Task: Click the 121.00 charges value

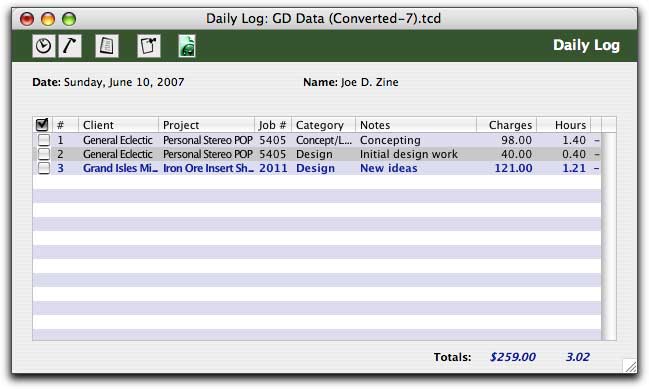Action: coord(513,168)
